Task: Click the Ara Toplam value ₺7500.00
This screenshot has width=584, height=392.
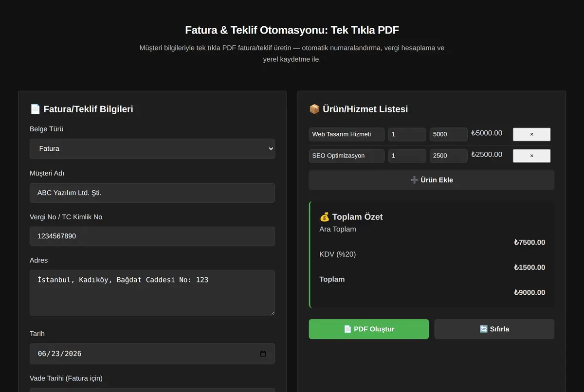Action: point(529,242)
